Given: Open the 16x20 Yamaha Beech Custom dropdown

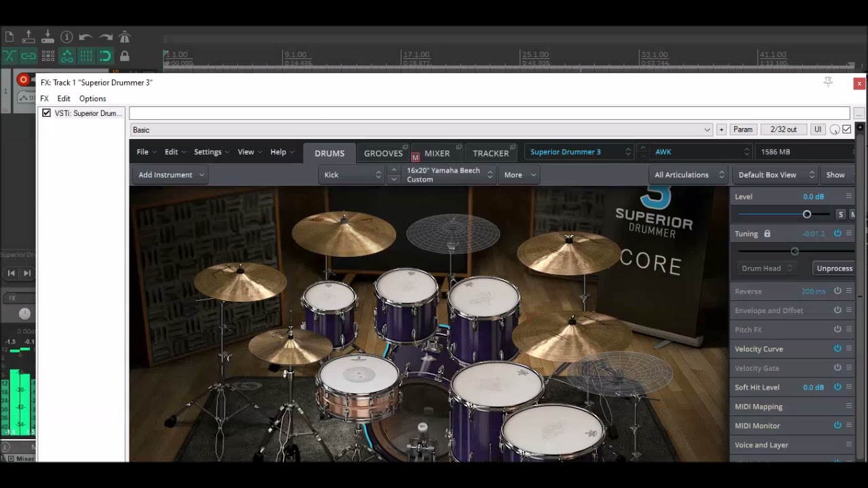Looking at the screenshot, I should [x=448, y=175].
